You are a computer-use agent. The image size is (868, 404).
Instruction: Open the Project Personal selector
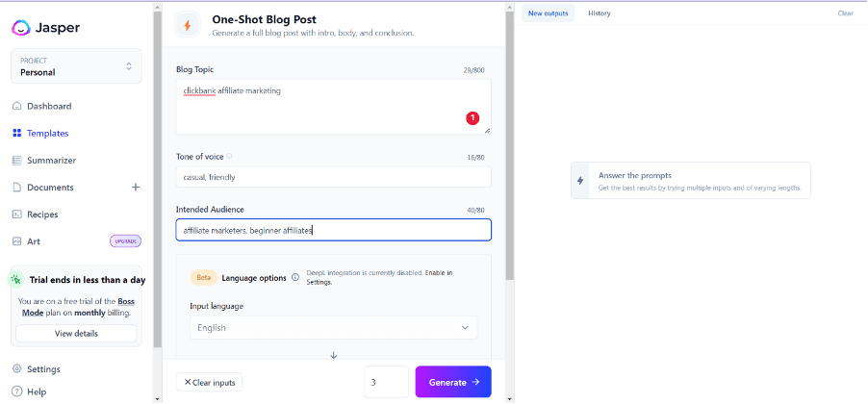tap(76, 66)
